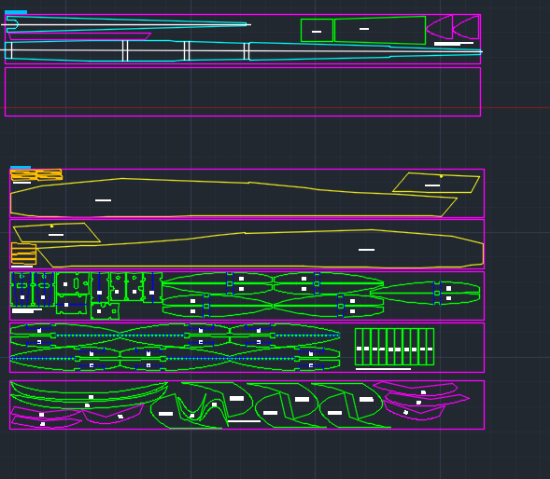
Task: Select the magenta curved pieces at bottom right
Action: (x=421, y=400)
